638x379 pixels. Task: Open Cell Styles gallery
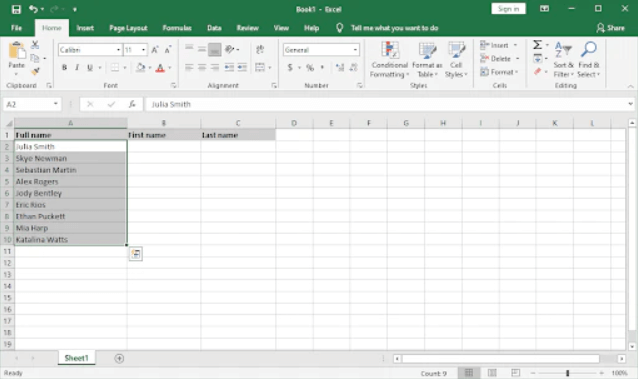pyautogui.click(x=456, y=59)
